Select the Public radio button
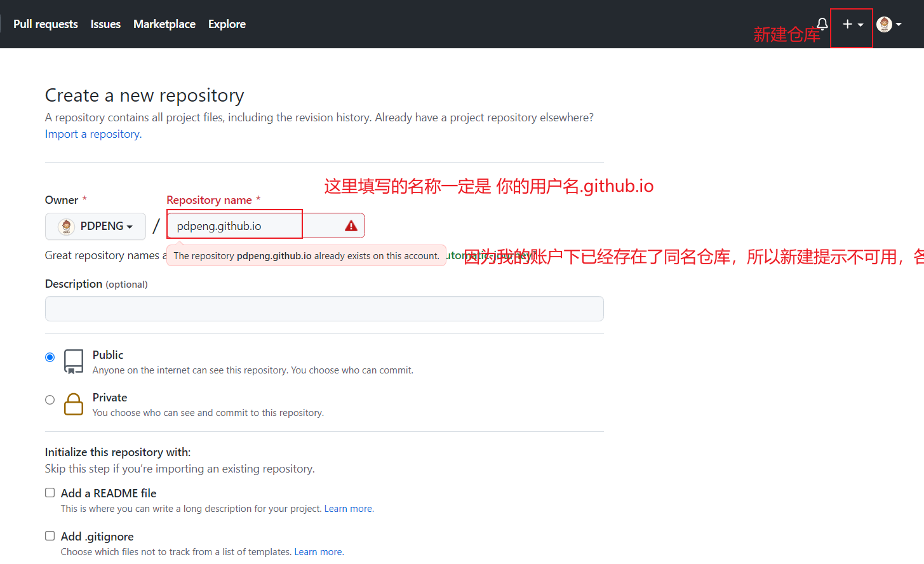Image resolution: width=924 pixels, height=564 pixels. pos(50,357)
